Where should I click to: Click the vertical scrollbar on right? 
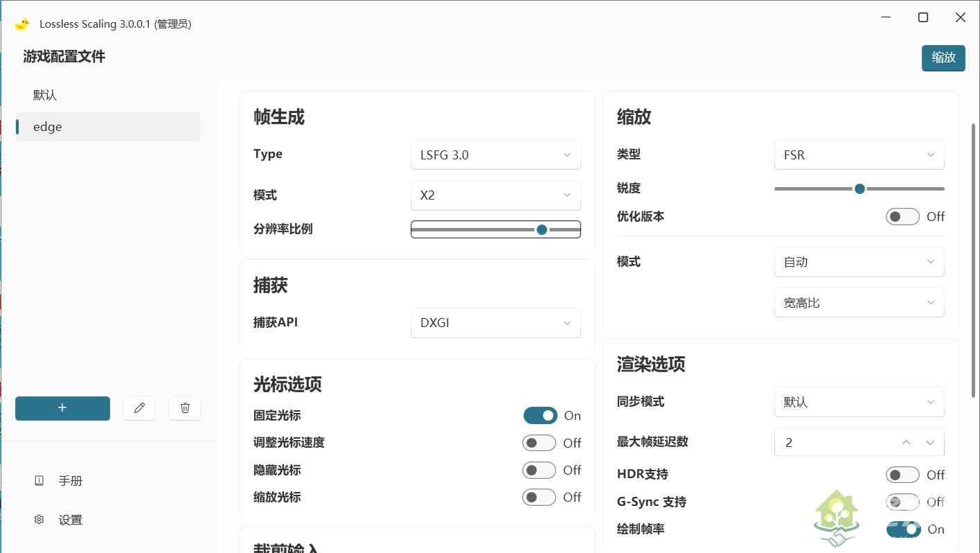pos(974,260)
